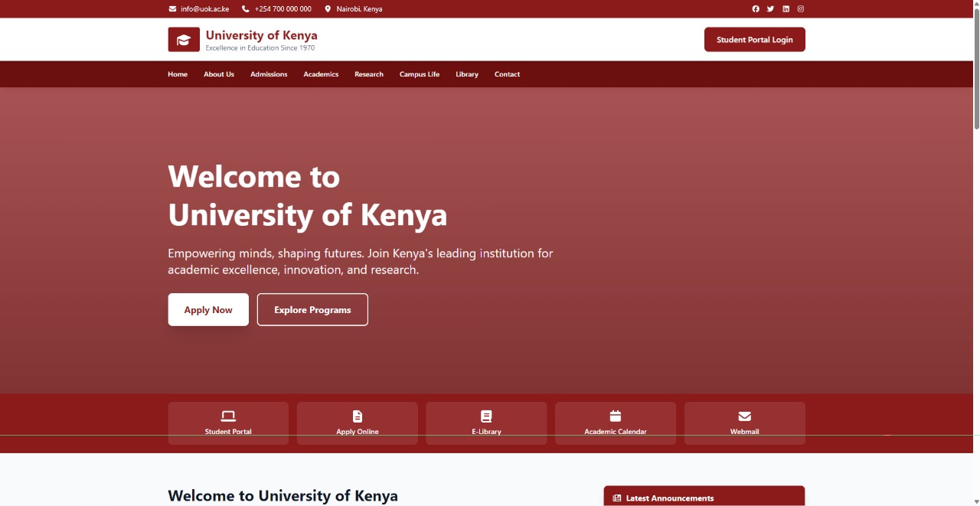Click the E-Library book icon
This screenshot has height=506, width=980.
(x=486, y=416)
